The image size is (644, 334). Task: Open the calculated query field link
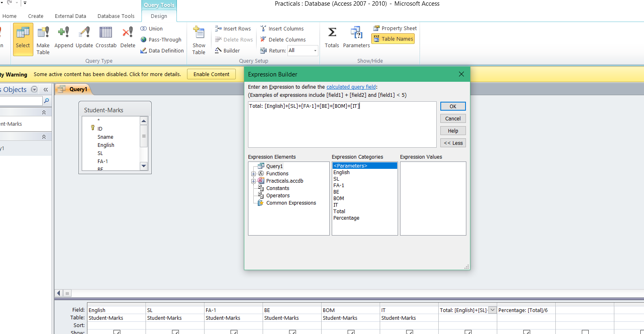pyautogui.click(x=351, y=87)
